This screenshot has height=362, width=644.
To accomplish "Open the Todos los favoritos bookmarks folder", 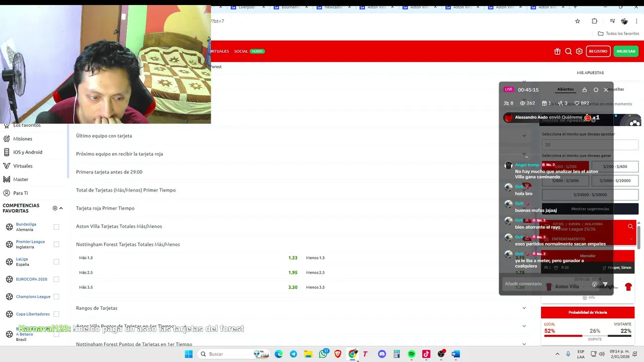I will click(618, 34).
